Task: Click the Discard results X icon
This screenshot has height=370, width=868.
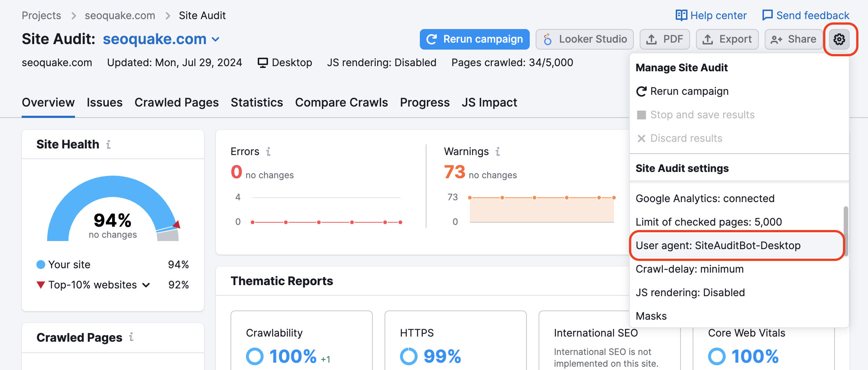Action: pyautogui.click(x=642, y=139)
